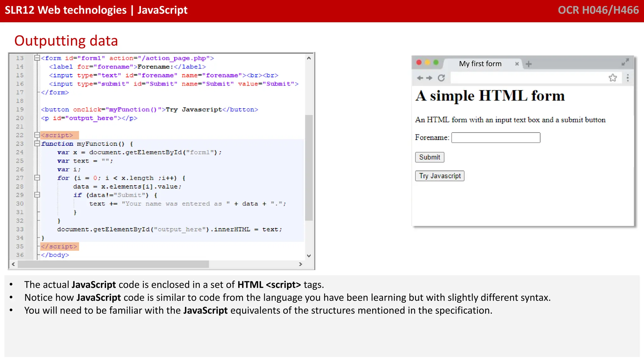The height and width of the screenshot is (362, 644).
Task: Collapse the if block on line 29
Action: click(x=37, y=195)
